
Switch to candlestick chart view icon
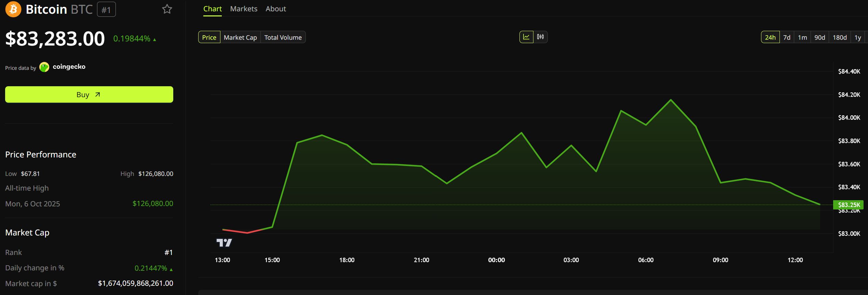[540, 37]
